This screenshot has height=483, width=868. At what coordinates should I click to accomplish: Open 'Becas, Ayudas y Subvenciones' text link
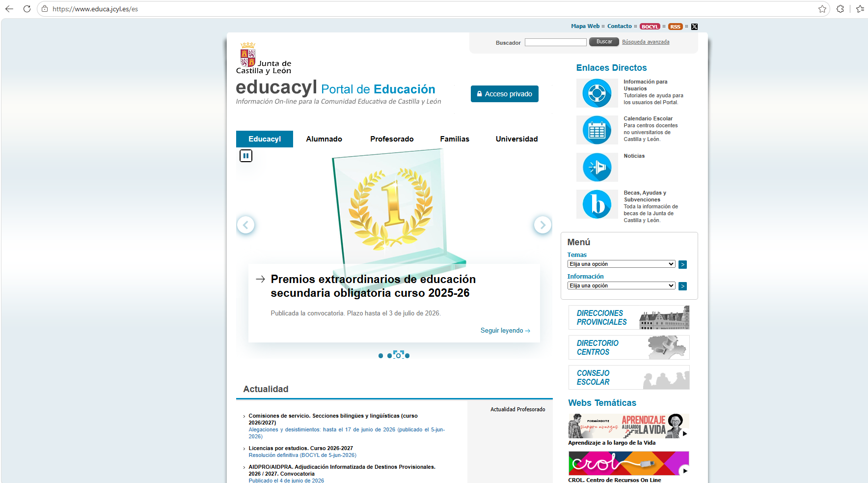[x=645, y=196]
